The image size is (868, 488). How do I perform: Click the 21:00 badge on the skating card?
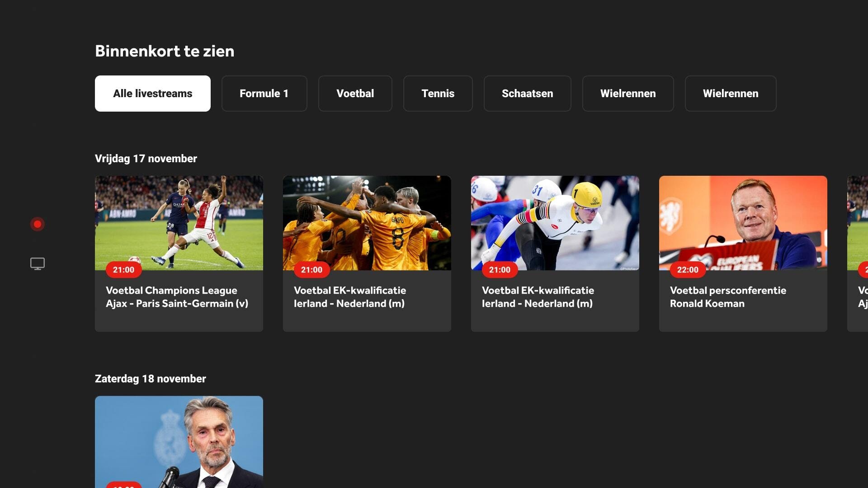pyautogui.click(x=499, y=270)
